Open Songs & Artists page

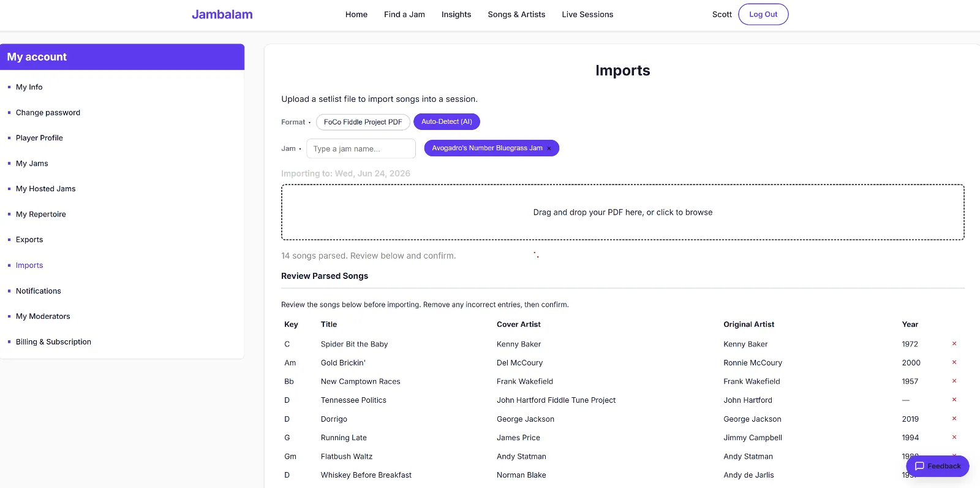click(x=516, y=14)
